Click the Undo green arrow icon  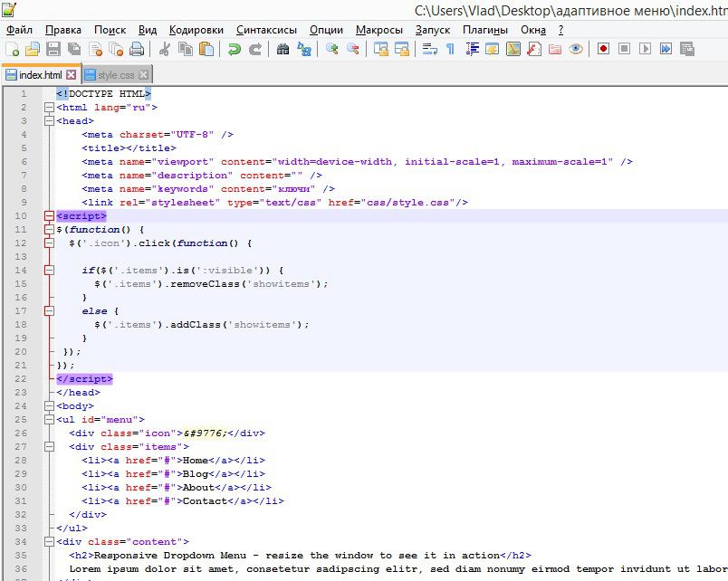235,49
